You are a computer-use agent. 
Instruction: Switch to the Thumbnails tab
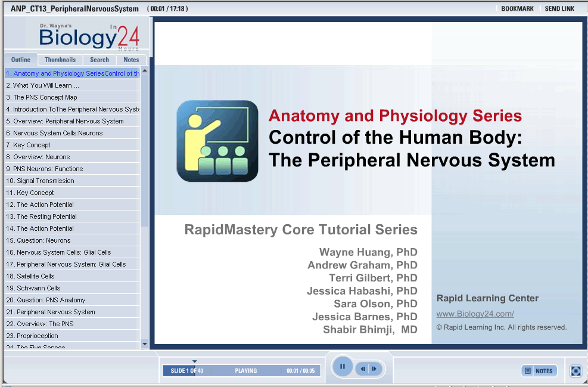point(60,60)
